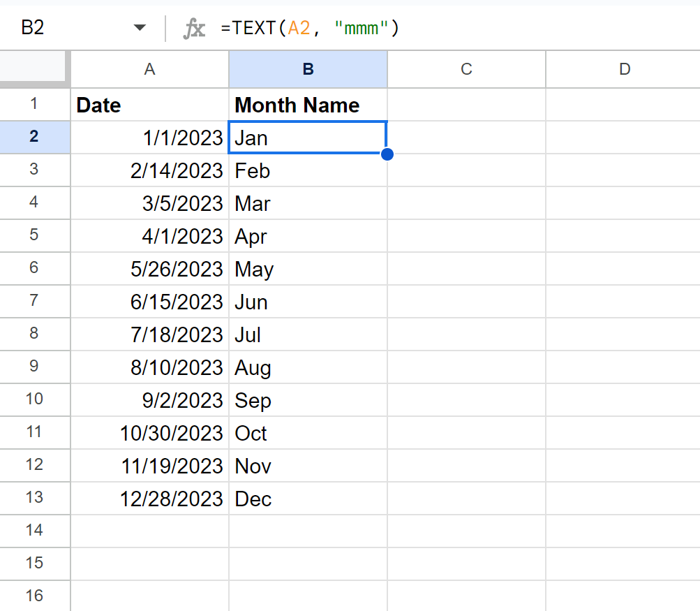Image resolution: width=700 pixels, height=611 pixels.
Task: Select row 10 header
Action: (35, 399)
